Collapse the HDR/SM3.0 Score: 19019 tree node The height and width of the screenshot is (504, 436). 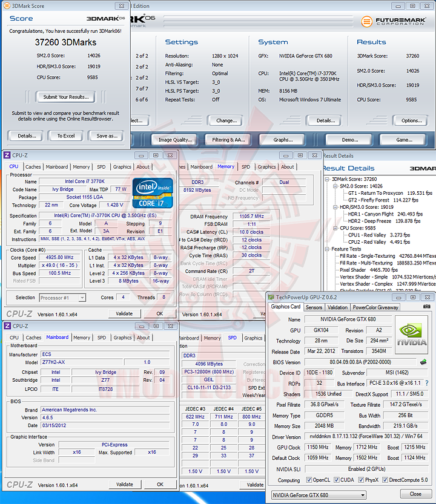pos(335,207)
